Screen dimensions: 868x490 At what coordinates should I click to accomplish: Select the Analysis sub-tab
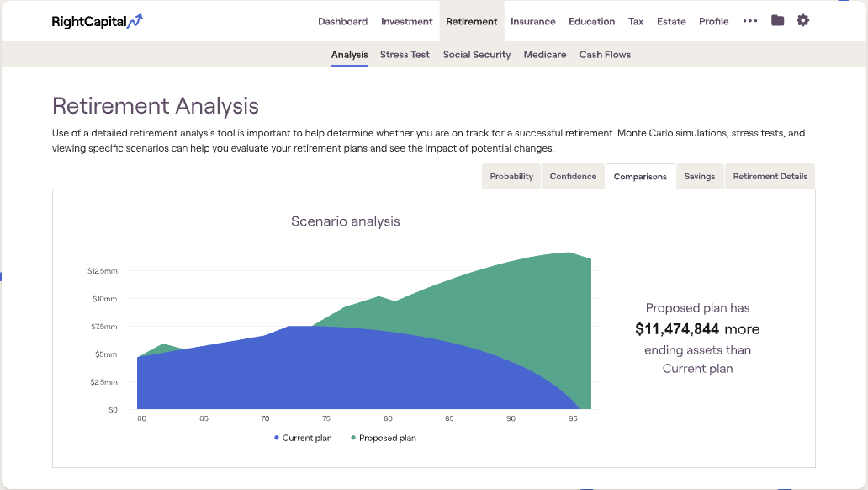(x=349, y=55)
